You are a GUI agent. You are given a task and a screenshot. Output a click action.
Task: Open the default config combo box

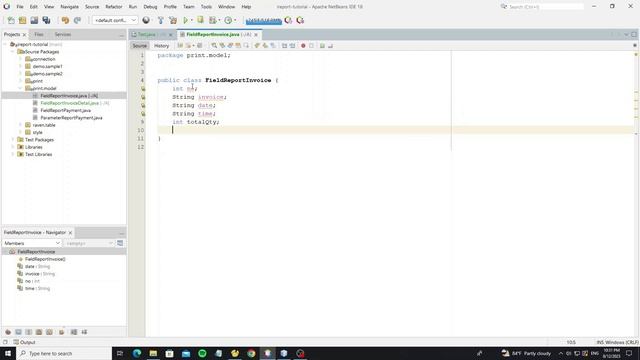click(115, 20)
